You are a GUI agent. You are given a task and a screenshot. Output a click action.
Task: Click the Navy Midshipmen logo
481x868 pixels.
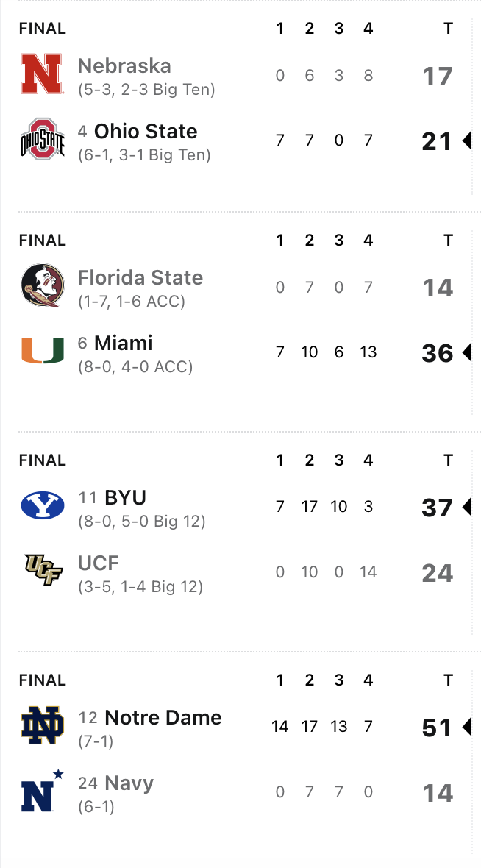(x=42, y=791)
